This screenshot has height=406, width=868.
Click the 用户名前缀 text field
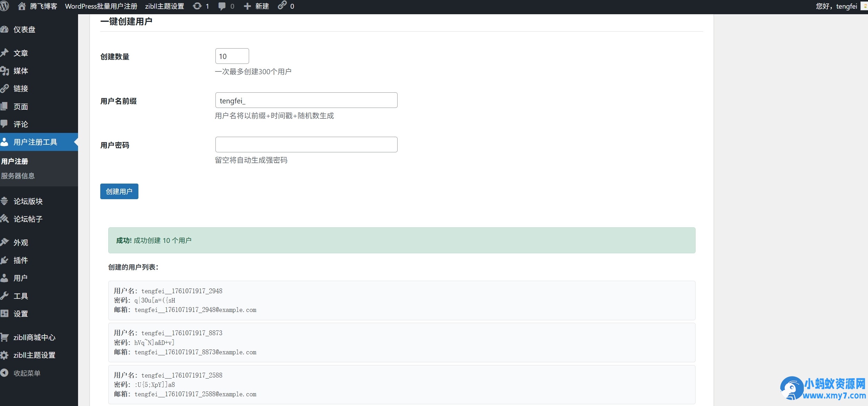306,100
